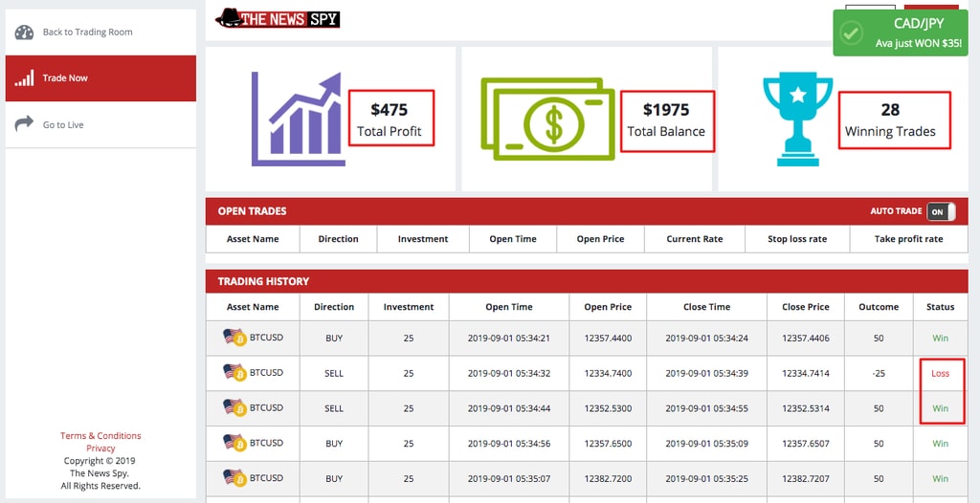Toggle the Auto Trade ON switch
The image size is (980, 503).
(940, 211)
